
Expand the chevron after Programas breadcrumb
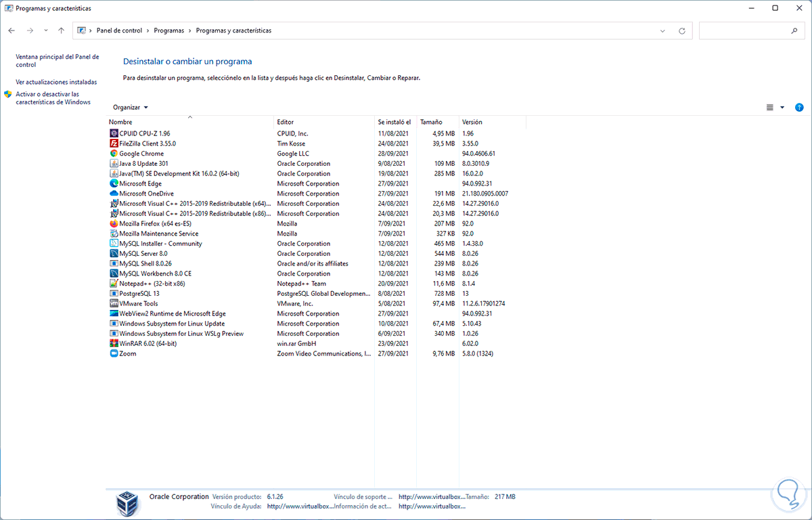tap(190, 31)
